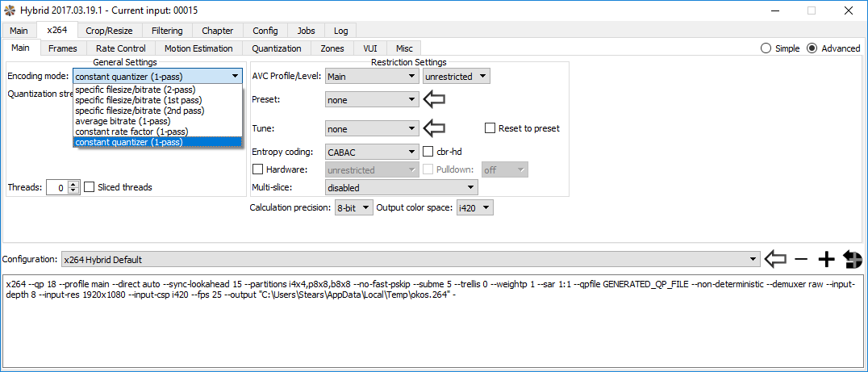Open the Chapter tab
868x372 pixels.
click(x=218, y=31)
